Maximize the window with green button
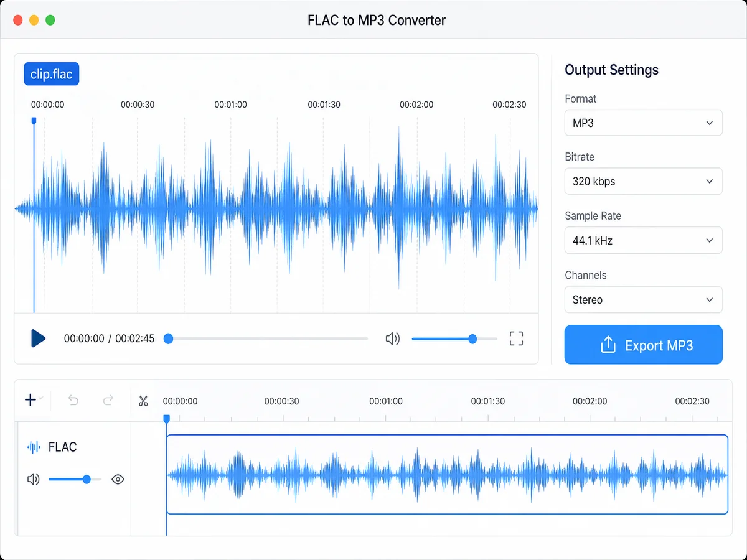 click(x=50, y=20)
